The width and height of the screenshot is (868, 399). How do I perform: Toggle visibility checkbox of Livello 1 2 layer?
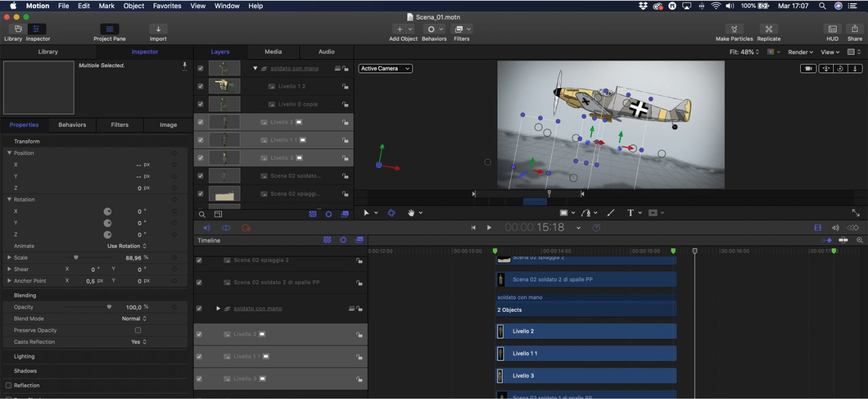pos(200,86)
